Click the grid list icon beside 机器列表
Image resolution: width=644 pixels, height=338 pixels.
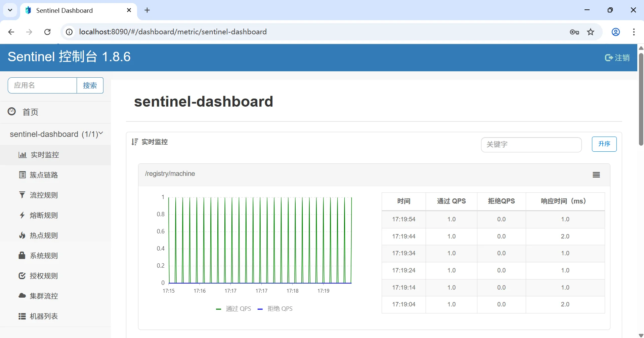pyautogui.click(x=22, y=316)
